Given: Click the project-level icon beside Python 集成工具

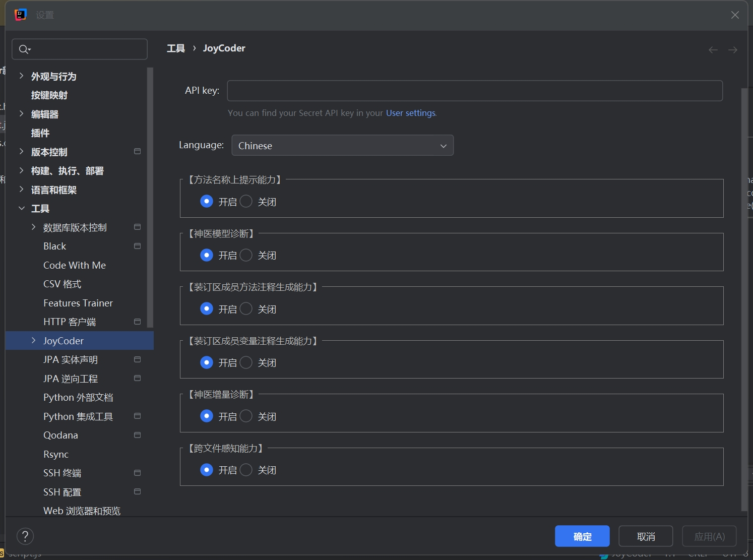Looking at the screenshot, I should pos(137,416).
